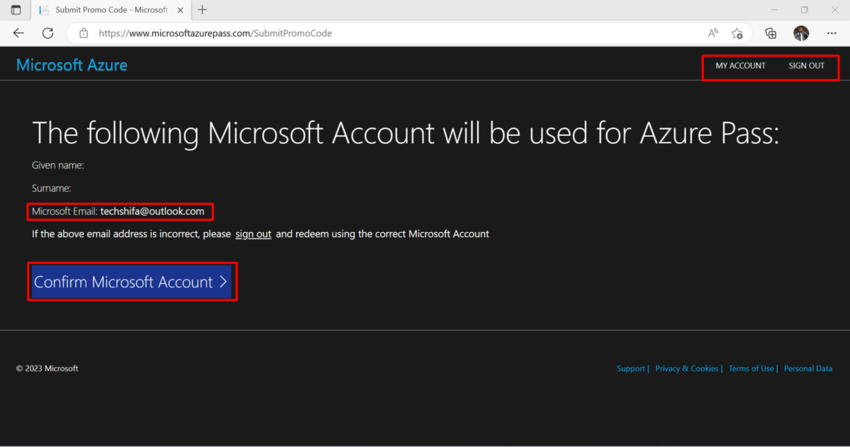Open the Support footer link
The image size is (850, 447).
[x=630, y=368]
